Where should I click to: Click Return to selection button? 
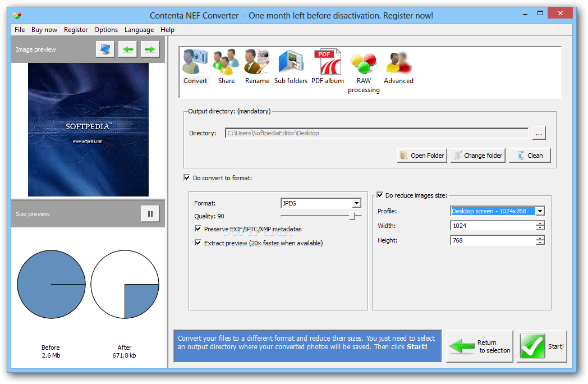tap(479, 346)
